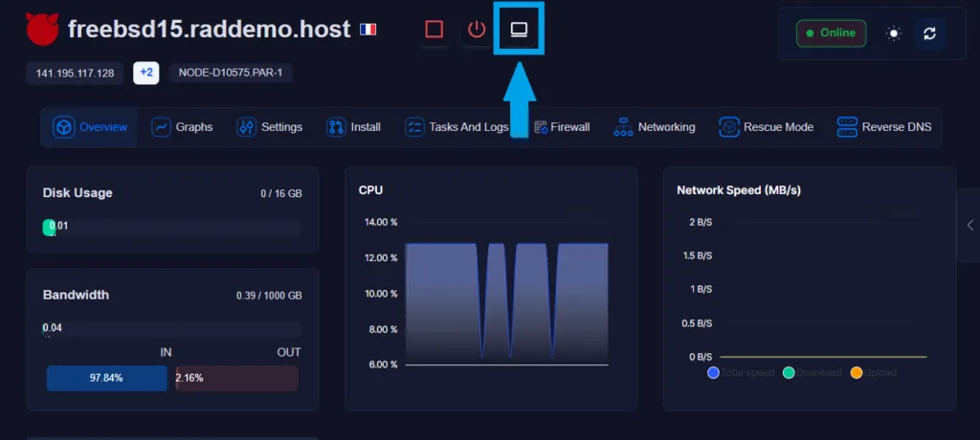
Task: Click the refresh arrows icon
Action: [929, 33]
